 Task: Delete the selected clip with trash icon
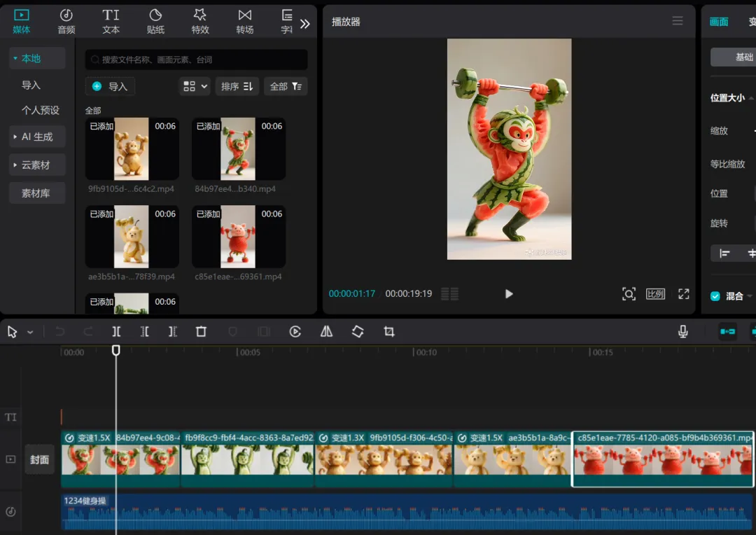pos(201,331)
